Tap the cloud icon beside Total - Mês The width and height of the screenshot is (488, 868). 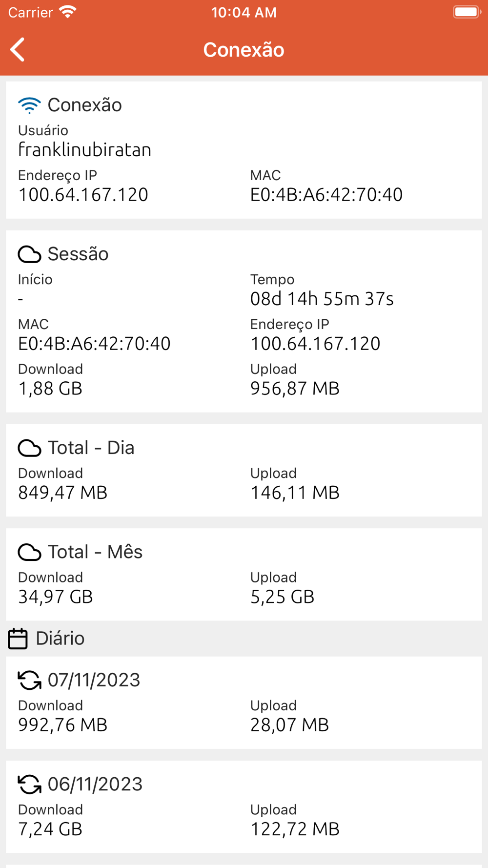click(x=29, y=552)
